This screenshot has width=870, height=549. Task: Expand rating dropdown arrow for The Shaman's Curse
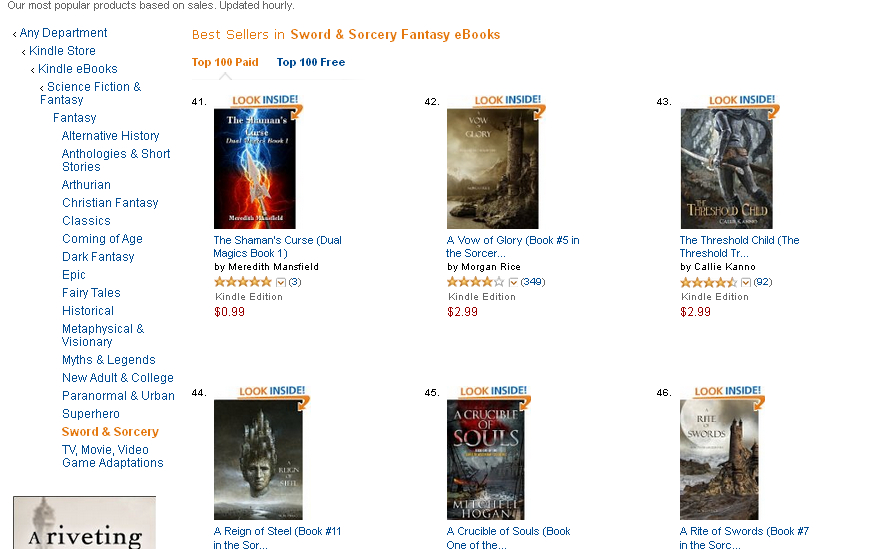pos(281,283)
